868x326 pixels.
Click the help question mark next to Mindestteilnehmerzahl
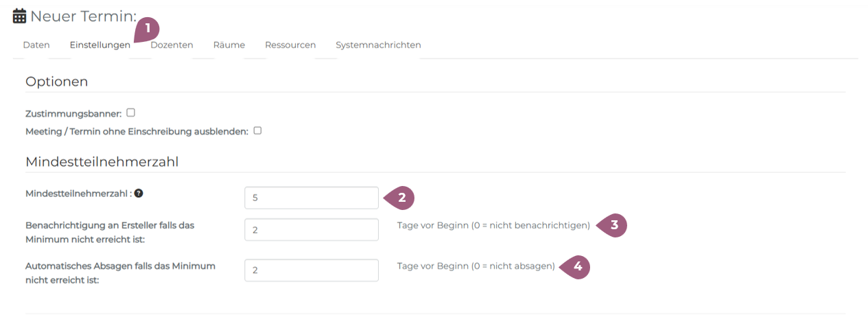(x=139, y=194)
